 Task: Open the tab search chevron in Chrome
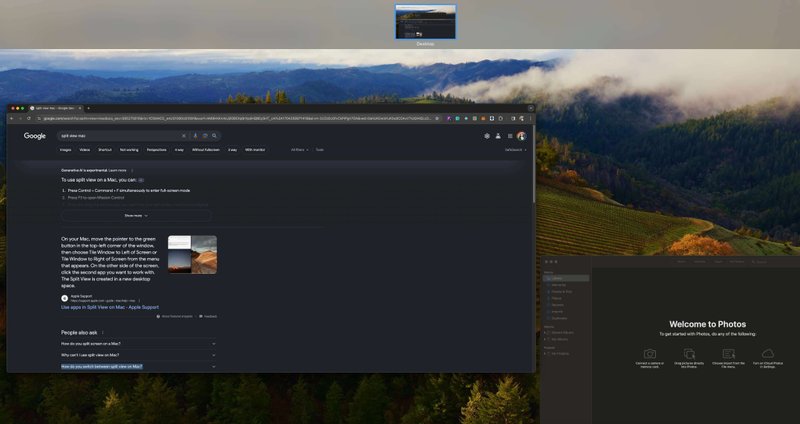[x=531, y=108]
